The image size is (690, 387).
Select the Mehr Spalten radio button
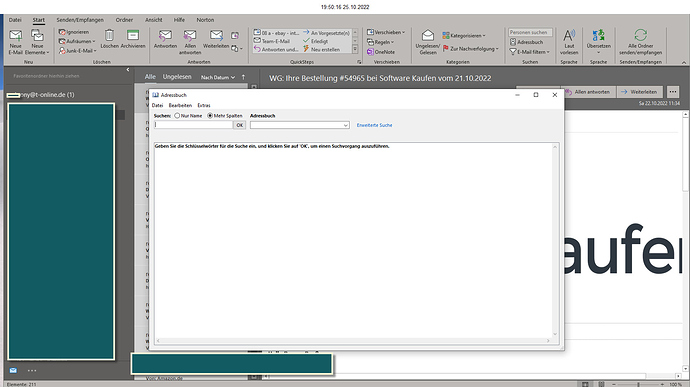coord(210,116)
